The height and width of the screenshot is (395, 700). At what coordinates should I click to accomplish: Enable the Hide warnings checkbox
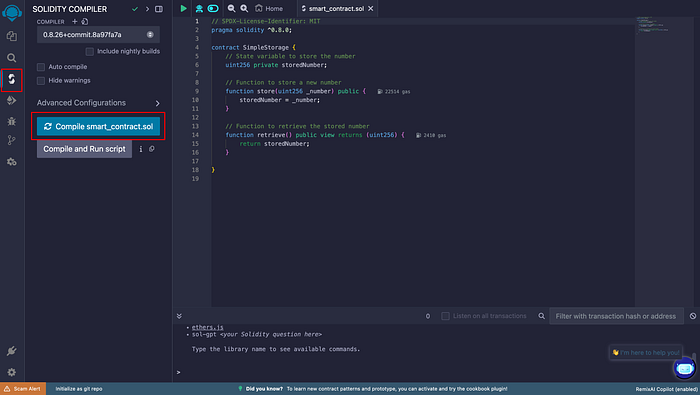click(x=41, y=81)
